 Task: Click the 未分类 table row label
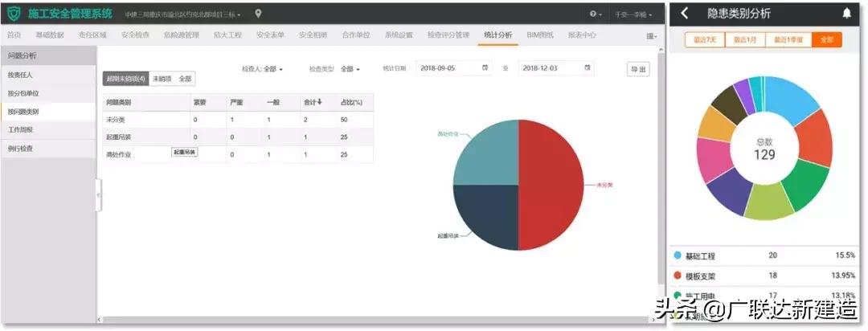[117, 120]
